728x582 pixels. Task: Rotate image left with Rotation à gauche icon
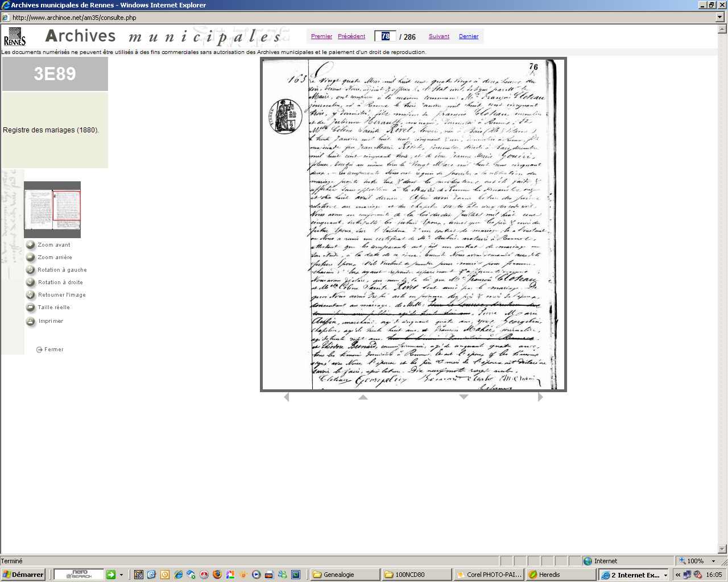point(31,270)
